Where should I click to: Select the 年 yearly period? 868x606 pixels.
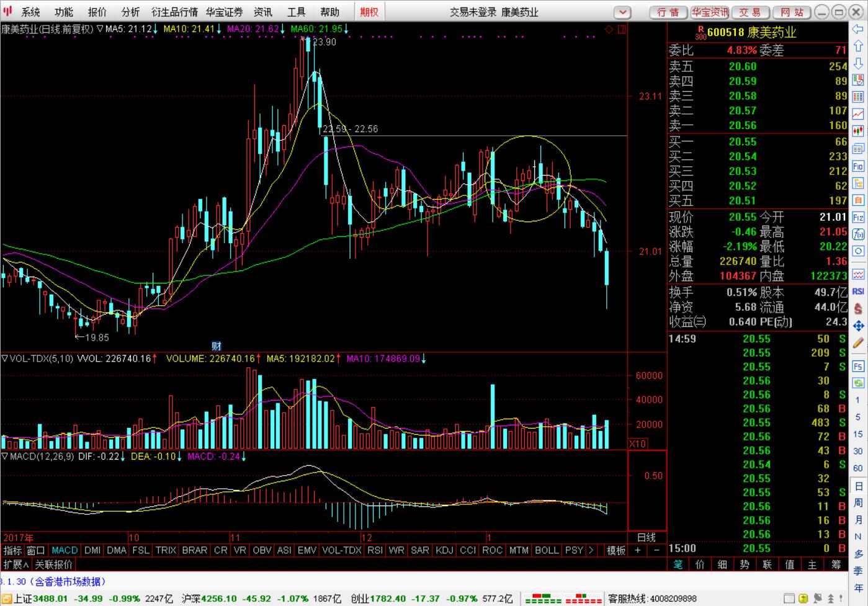pyautogui.click(x=858, y=588)
